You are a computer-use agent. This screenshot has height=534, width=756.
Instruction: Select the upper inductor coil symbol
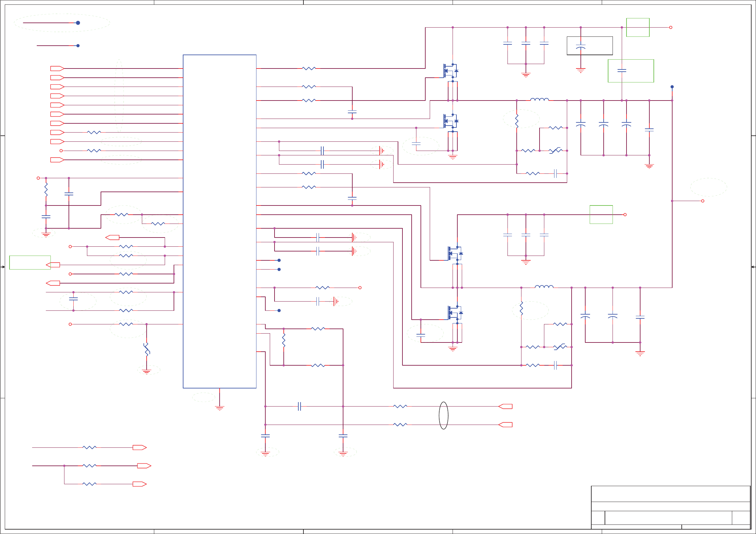point(539,99)
